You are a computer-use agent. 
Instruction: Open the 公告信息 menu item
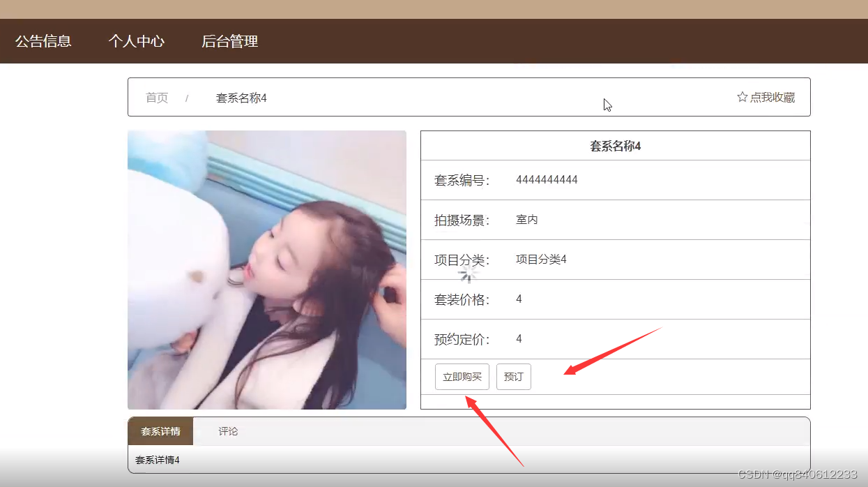43,41
